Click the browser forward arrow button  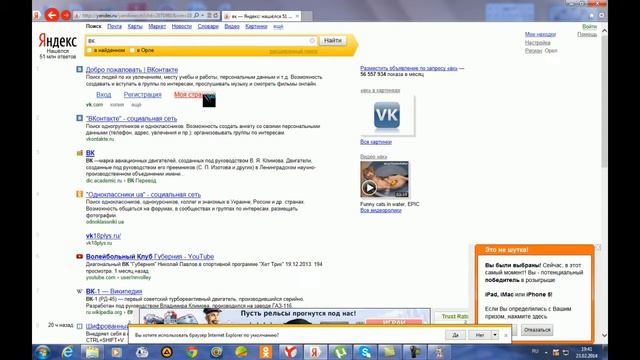[x=66, y=16]
